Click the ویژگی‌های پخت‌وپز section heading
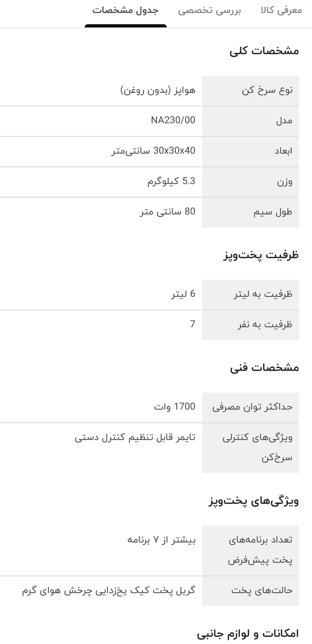 coord(254,501)
